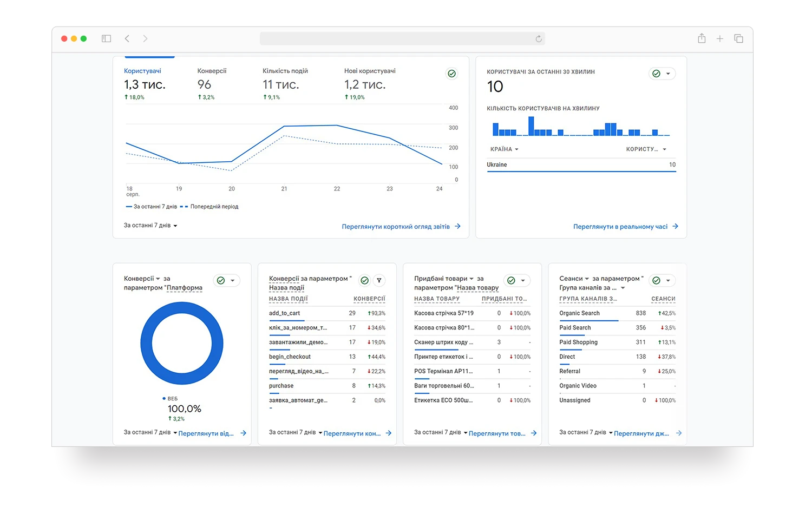
Task: Open 'Переглянути короткий огляд звітів' link
Action: (x=401, y=227)
